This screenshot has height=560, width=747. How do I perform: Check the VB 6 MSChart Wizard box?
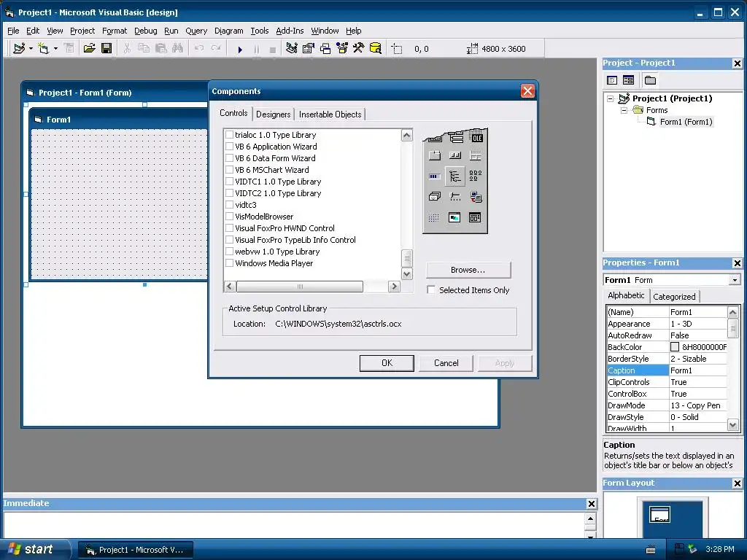tap(229, 169)
